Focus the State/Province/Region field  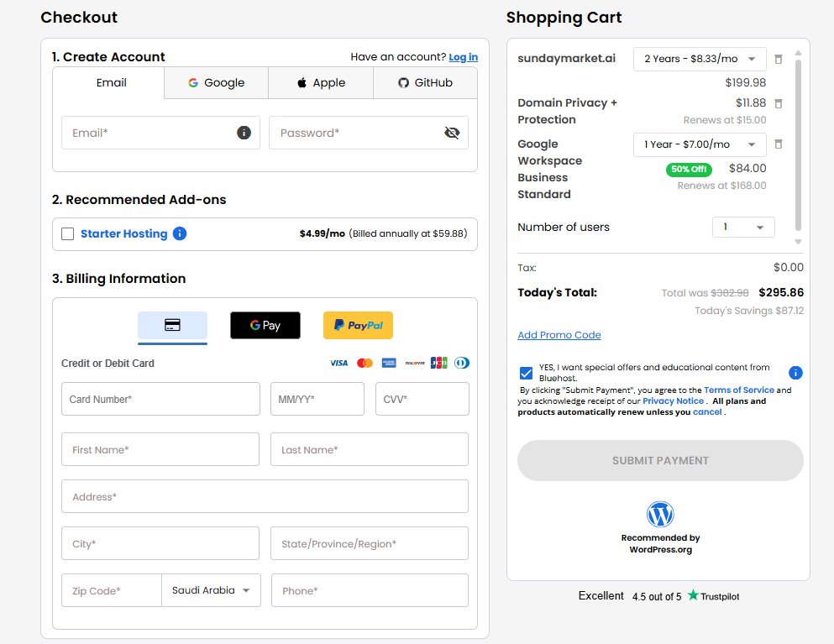pyautogui.click(x=370, y=543)
